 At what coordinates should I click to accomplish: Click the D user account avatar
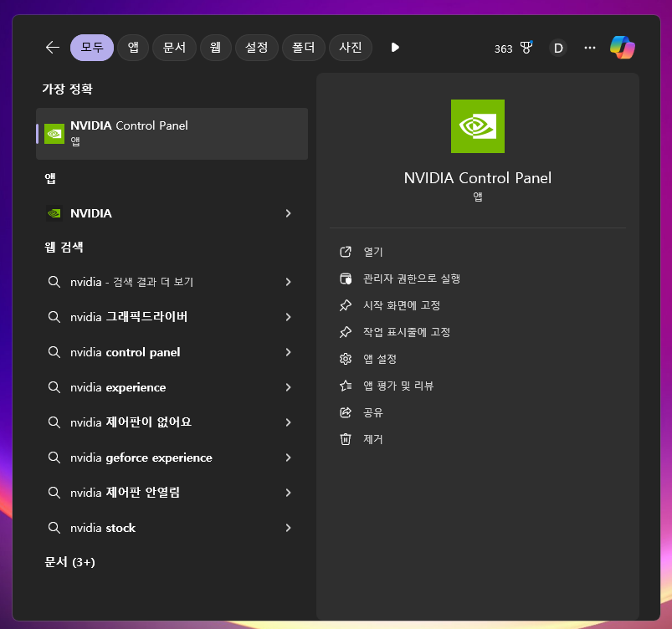[x=558, y=48]
